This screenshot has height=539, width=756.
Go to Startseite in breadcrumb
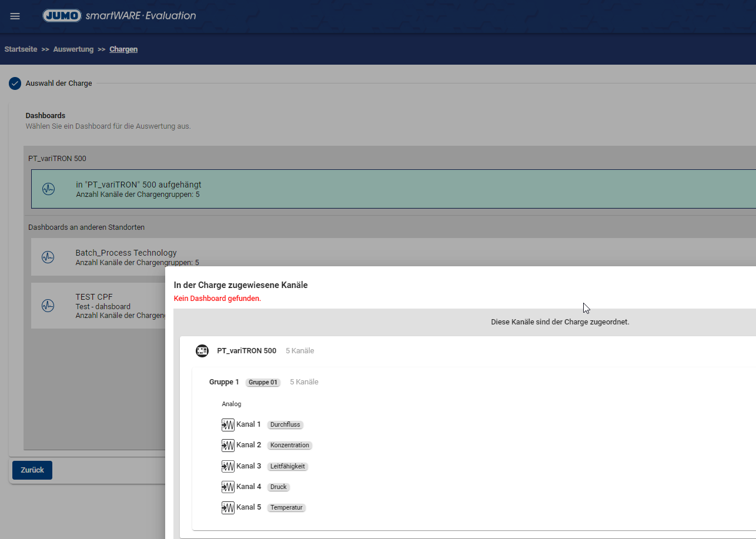point(21,49)
